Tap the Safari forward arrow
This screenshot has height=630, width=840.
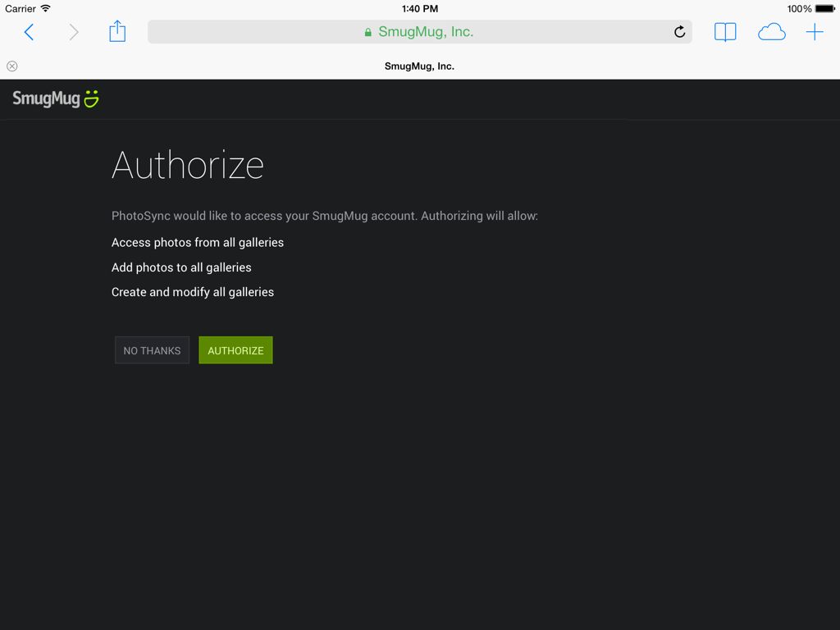click(74, 32)
